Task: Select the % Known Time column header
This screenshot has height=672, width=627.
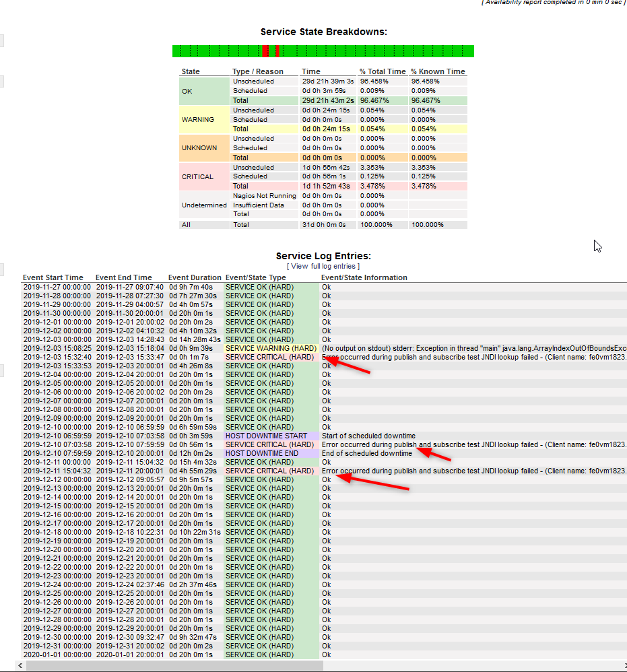Action: tap(438, 71)
